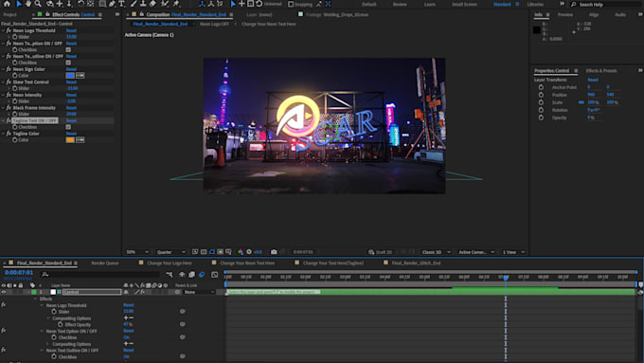Click the color channels icon in viewer

coord(241,251)
